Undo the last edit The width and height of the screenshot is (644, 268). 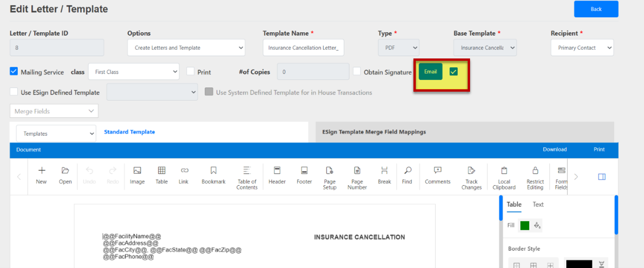(89, 176)
